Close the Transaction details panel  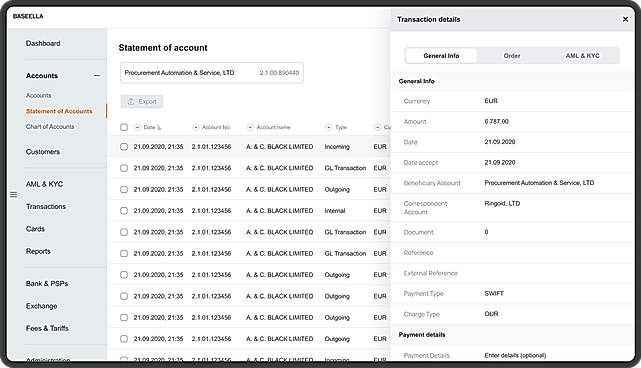pyautogui.click(x=625, y=19)
